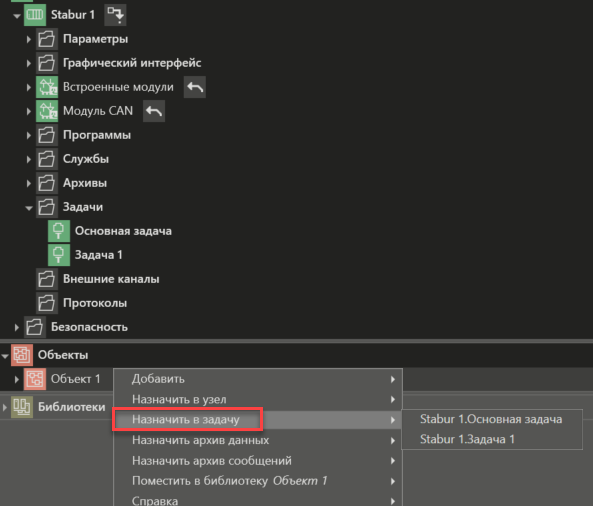
Task: Select the Задача 1 task icon
Action: coord(59,255)
